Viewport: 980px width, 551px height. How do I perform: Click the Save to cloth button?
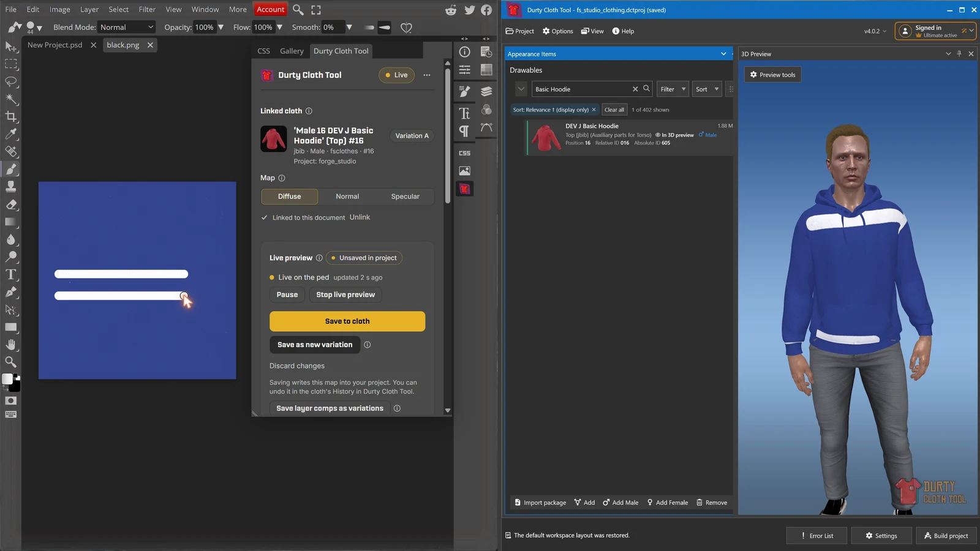(347, 321)
